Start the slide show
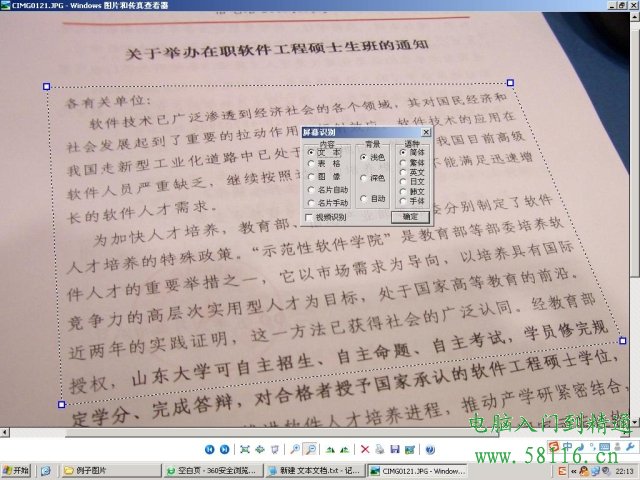 tap(274, 450)
